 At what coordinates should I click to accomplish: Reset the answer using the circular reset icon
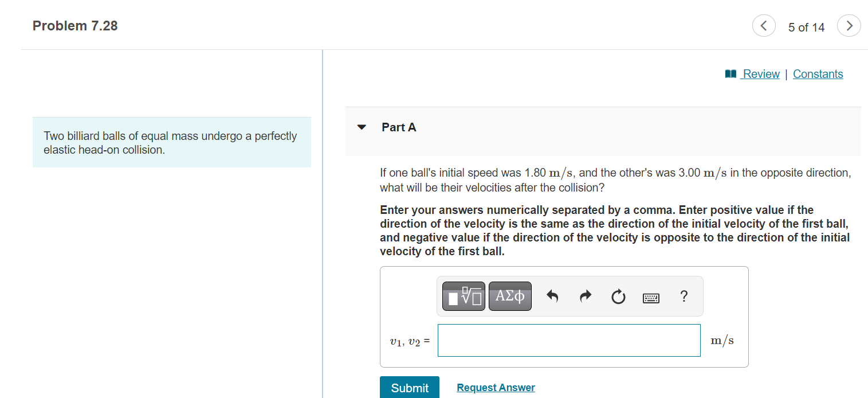point(618,296)
